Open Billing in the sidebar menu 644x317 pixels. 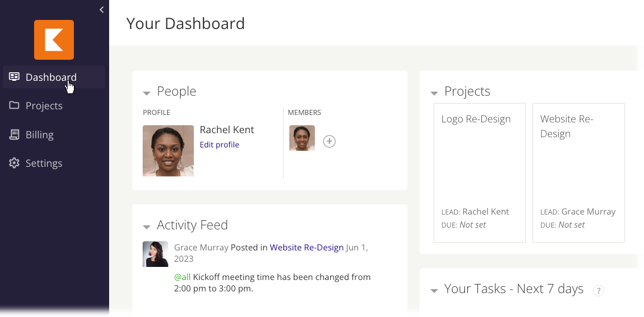(x=39, y=134)
